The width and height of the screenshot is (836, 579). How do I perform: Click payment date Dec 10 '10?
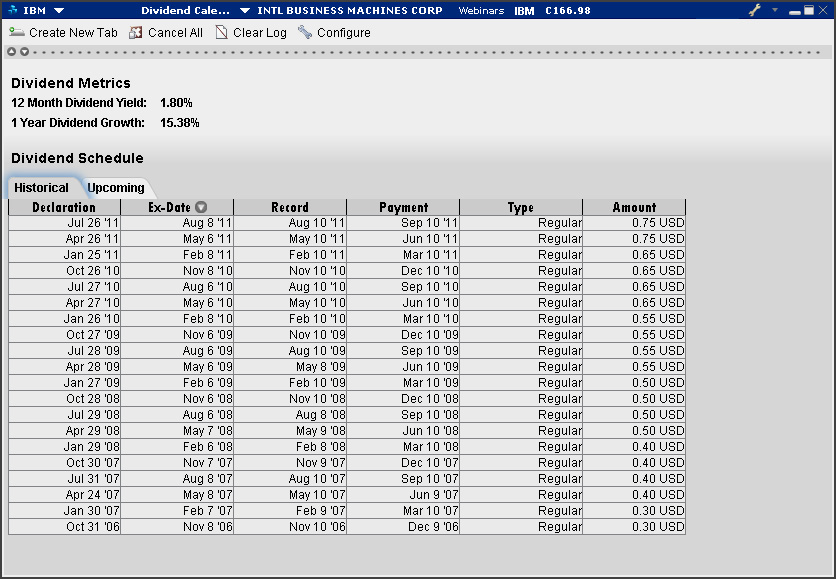click(403, 271)
